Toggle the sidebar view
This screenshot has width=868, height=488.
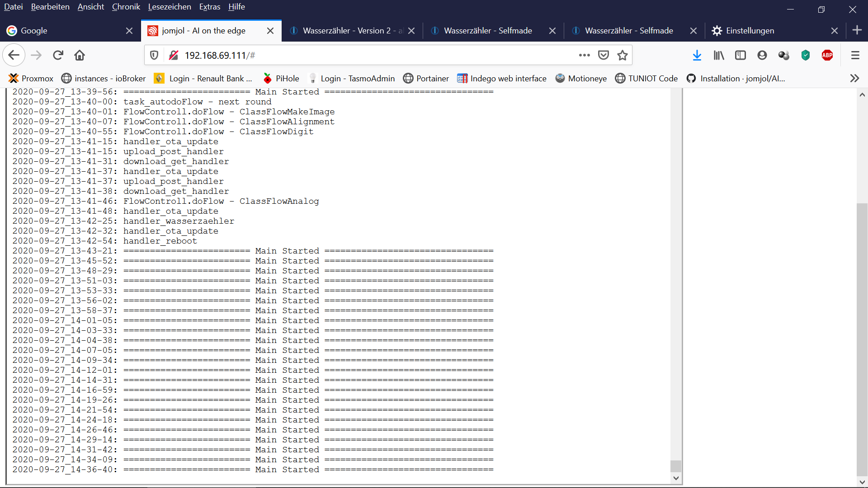(x=741, y=55)
